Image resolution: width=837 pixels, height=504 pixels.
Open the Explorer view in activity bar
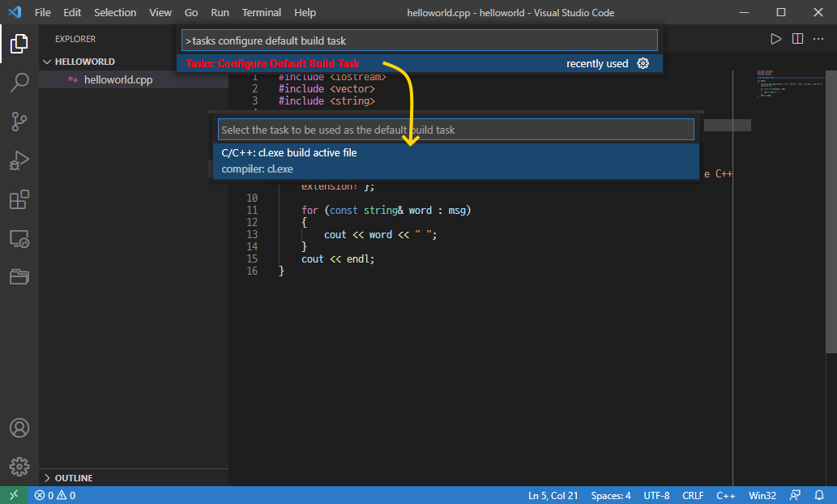pyautogui.click(x=19, y=44)
